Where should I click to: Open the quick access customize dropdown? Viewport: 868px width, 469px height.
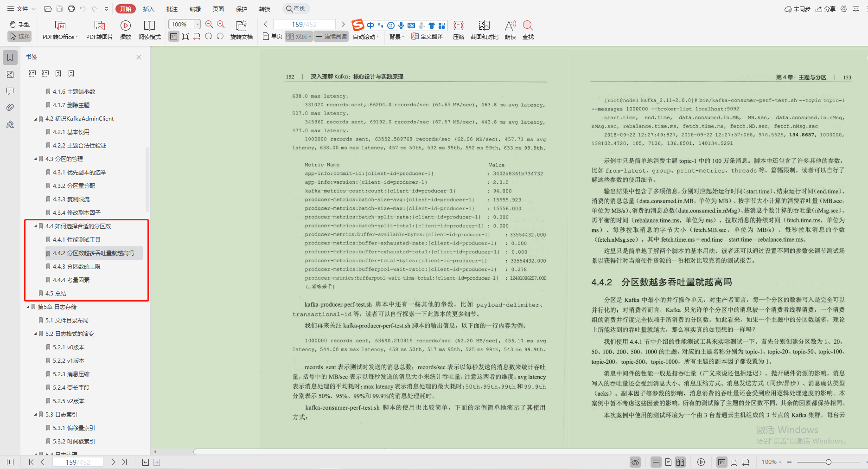click(106, 9)
